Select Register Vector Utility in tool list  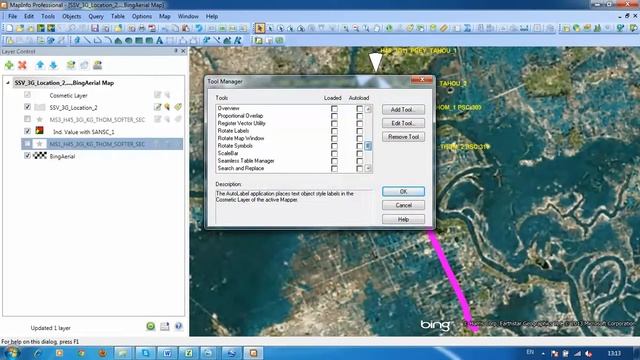[x=241, y=123]
